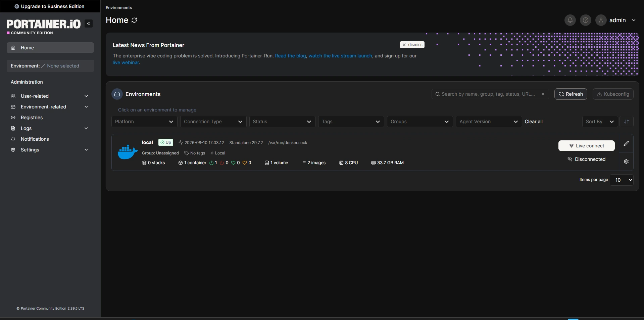Follow the 'live webinar' link
The height and width of the screenshot is (320, 644).
pyautogui.click(x=126, y=62)
